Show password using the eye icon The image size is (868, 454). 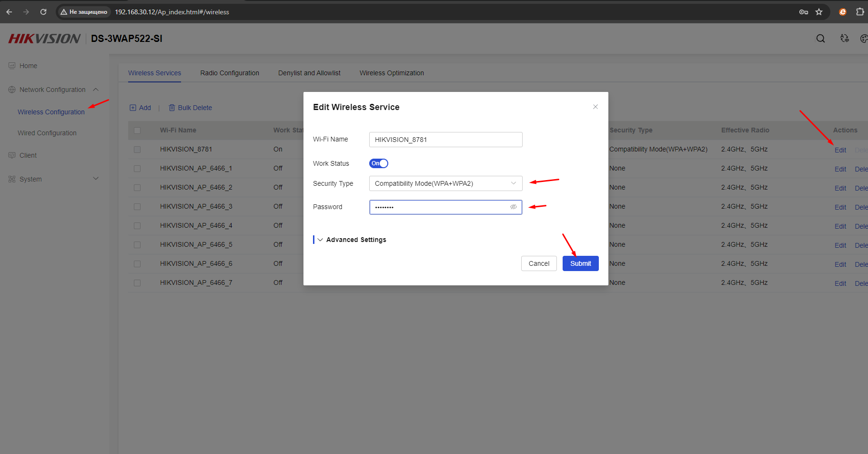point(513,207)
